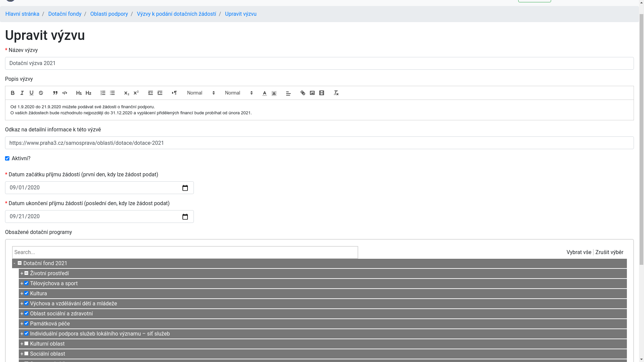Open the text color picker
The image size is (644, 362).
coord(265,93)
